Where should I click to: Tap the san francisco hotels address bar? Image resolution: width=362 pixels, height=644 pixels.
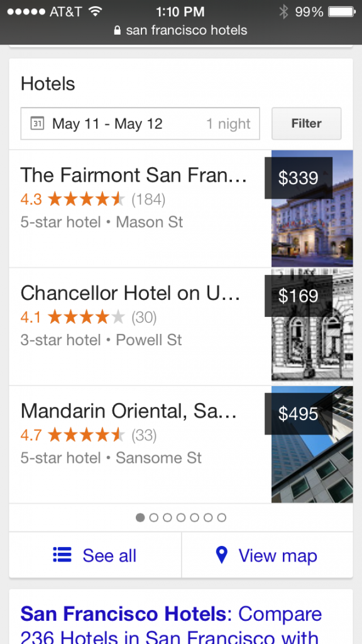click(181, 30)
